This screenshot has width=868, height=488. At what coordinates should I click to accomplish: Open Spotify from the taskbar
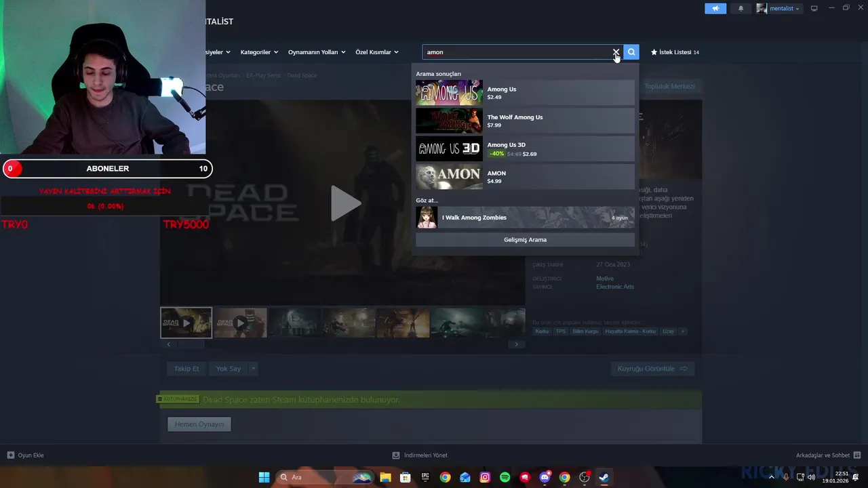(x=505, y=477)
